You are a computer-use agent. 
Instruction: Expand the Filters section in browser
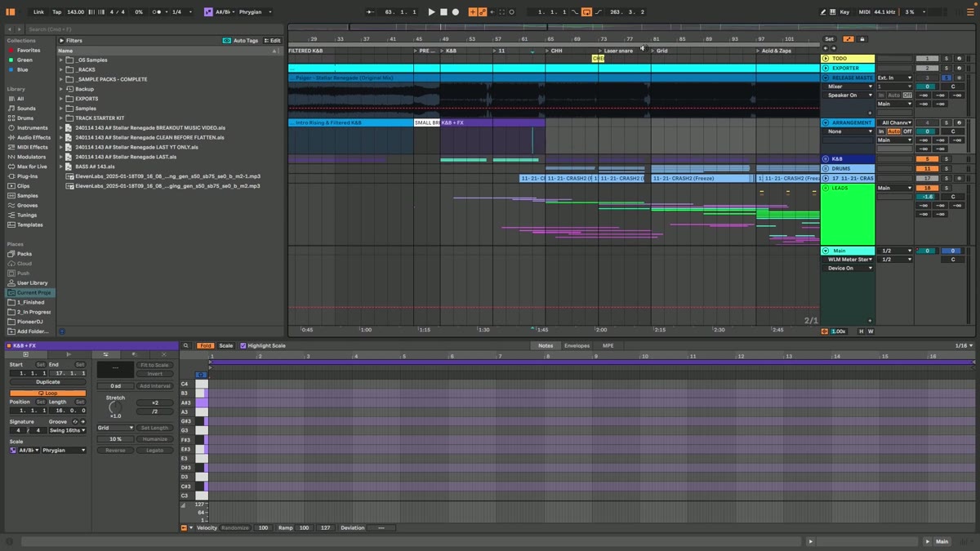(x=62, y=40)
